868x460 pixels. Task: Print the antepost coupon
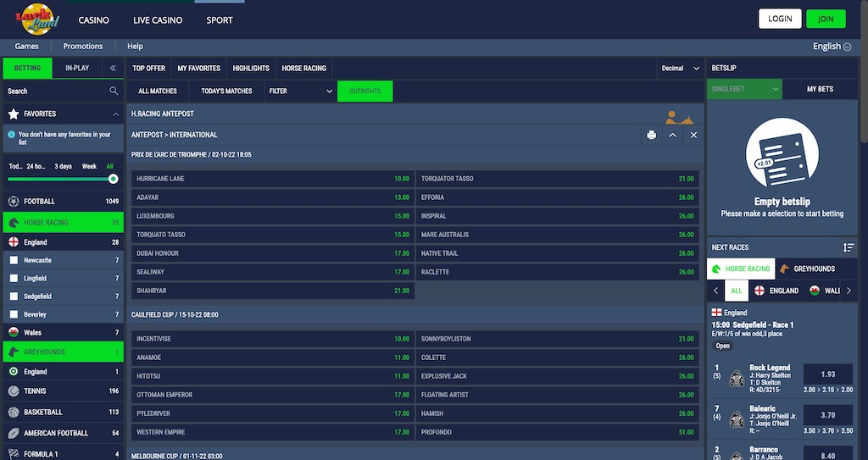click(652, 135)
